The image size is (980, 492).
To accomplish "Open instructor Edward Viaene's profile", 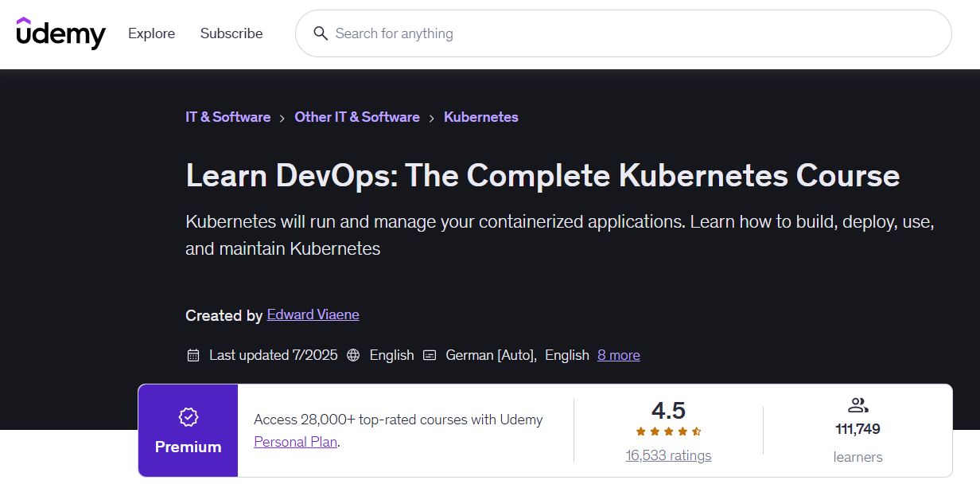I will [x=313, y=314].
